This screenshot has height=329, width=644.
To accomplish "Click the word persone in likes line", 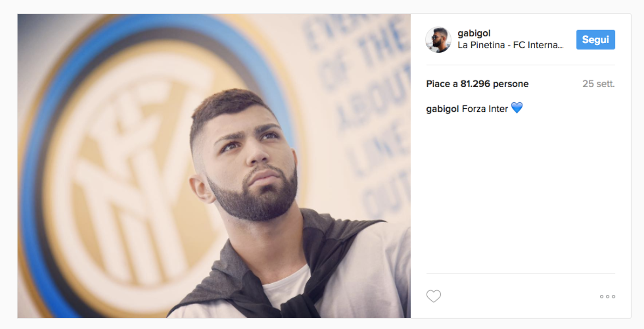I will [x=511, y=84].
